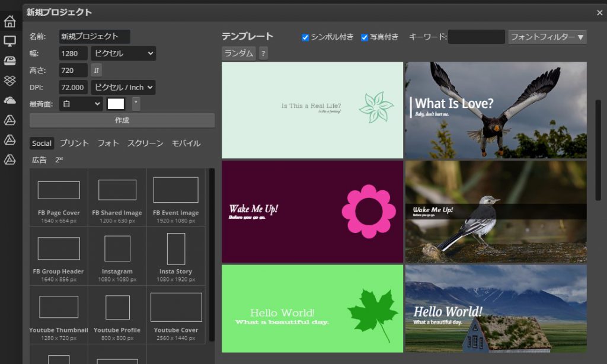Image resolution: width=607 pixels, height=364 pixels.
Task: Click the white background color swatch
Action: [x=116, y=104]
